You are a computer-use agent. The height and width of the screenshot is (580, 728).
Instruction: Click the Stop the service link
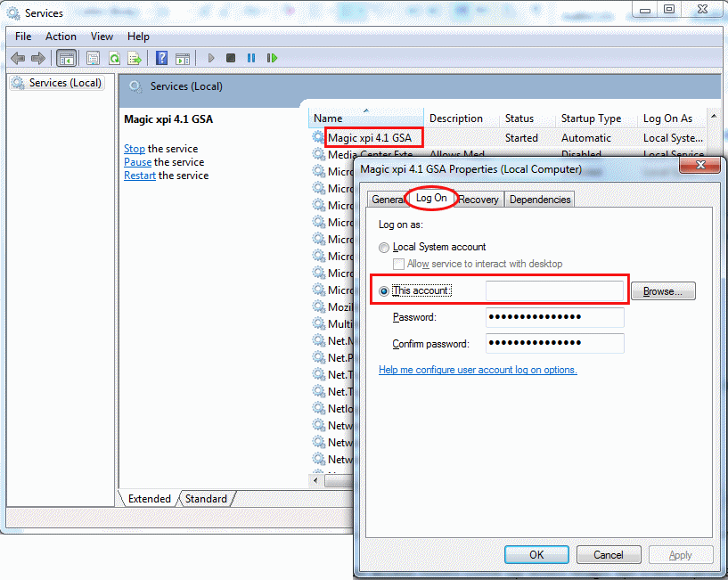tap(135, 149)
